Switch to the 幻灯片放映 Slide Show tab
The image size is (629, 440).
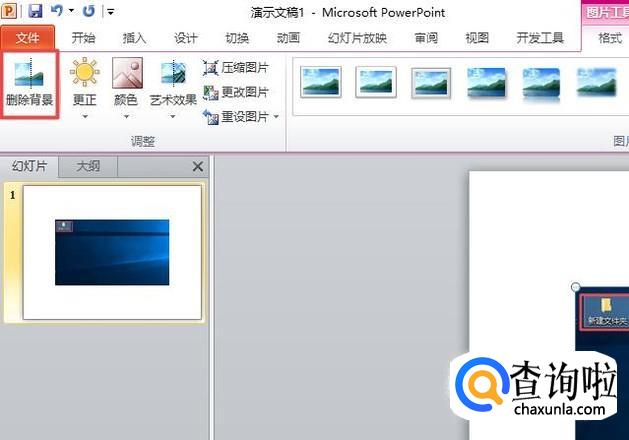[357, 38]
